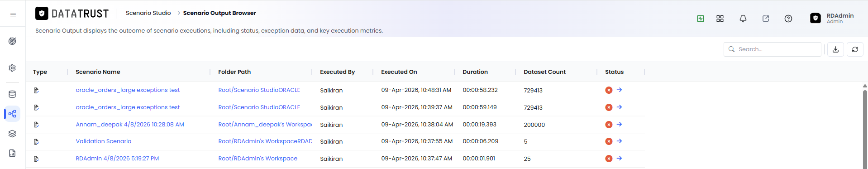This screenshot has width=868, height=169.
Task: Sort by Executed By column header
Action: click(x=337, y=72)
